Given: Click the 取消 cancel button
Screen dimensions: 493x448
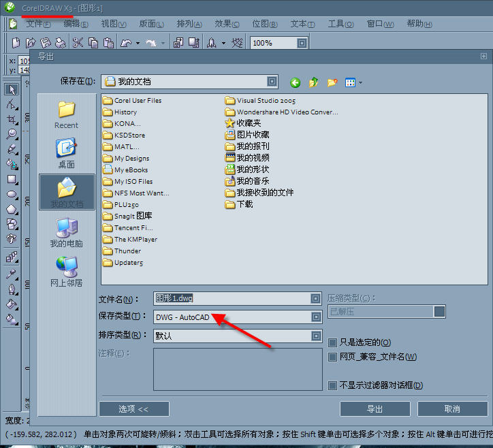Looking at the screenshot, I should point(452,409).
